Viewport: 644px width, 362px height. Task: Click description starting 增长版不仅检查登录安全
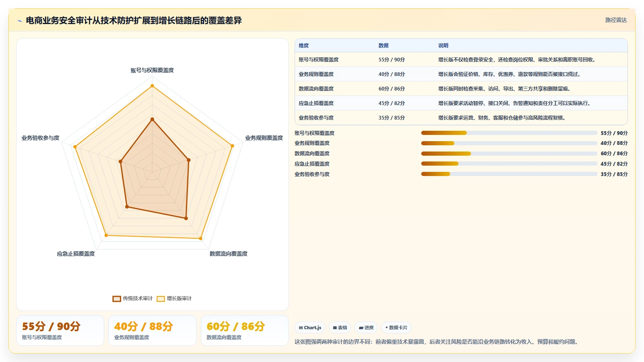(x=518, y=60)
